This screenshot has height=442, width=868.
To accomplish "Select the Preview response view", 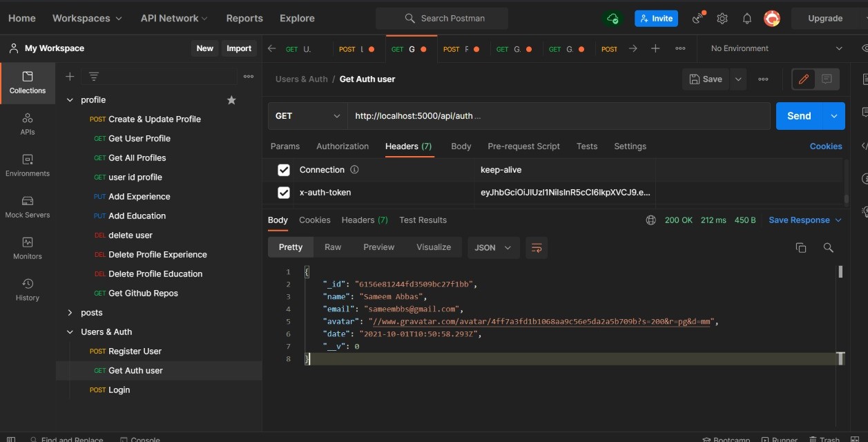I will pyautogui.click(x=379, y=247).
